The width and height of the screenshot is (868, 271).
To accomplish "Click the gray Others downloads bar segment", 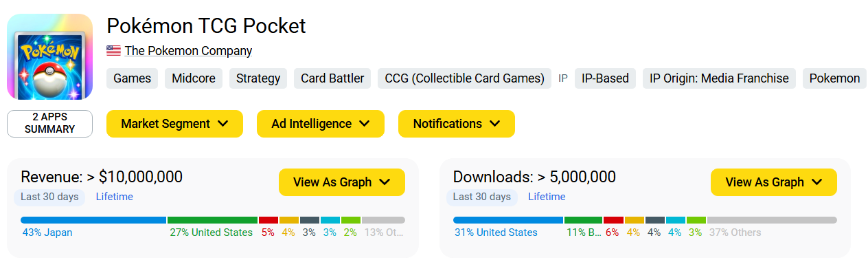I will coord(772,220).
